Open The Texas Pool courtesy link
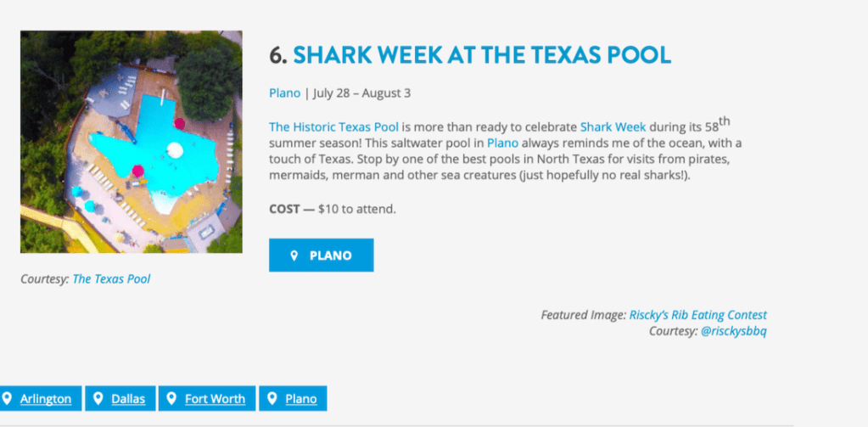868x427 pixels. coord(111,278)
